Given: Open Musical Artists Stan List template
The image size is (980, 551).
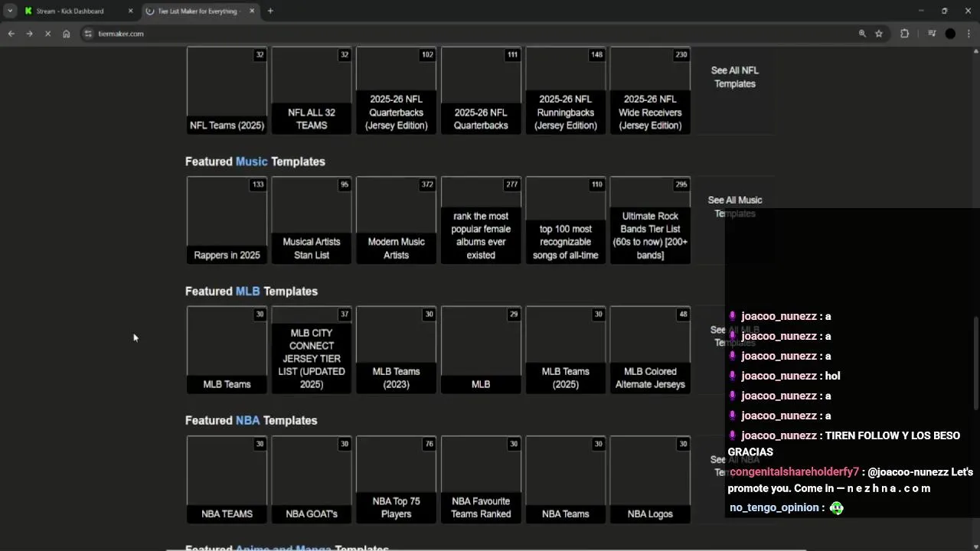Looking at the screenshot, I should click(312, 220).
